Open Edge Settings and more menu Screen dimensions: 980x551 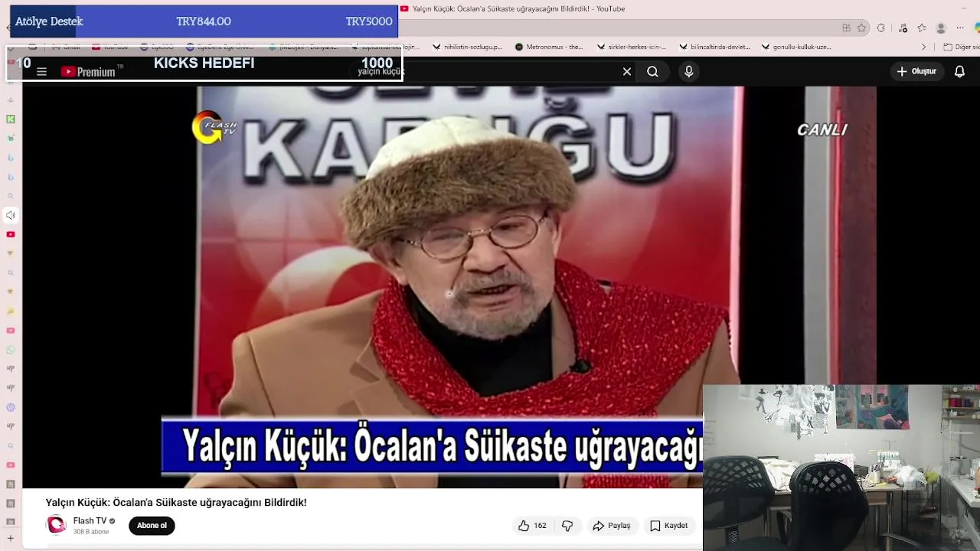(x=960, y=28)
